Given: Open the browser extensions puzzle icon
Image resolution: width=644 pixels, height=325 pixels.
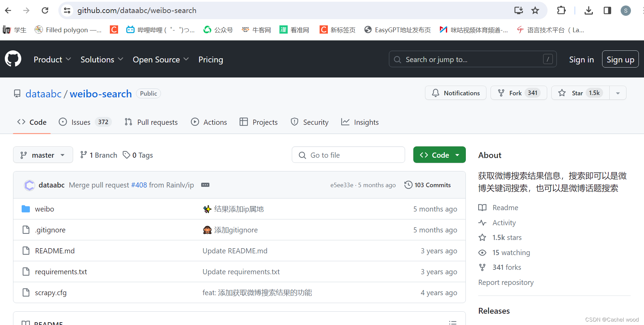Looking at the screenshot, I should tap(562, 11).
